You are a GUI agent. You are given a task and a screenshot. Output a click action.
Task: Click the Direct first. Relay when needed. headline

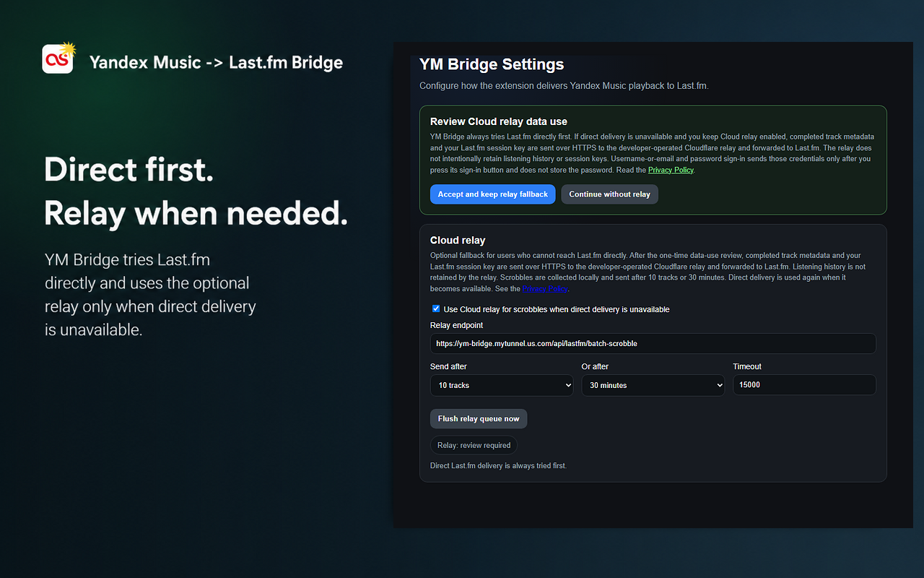196,191
